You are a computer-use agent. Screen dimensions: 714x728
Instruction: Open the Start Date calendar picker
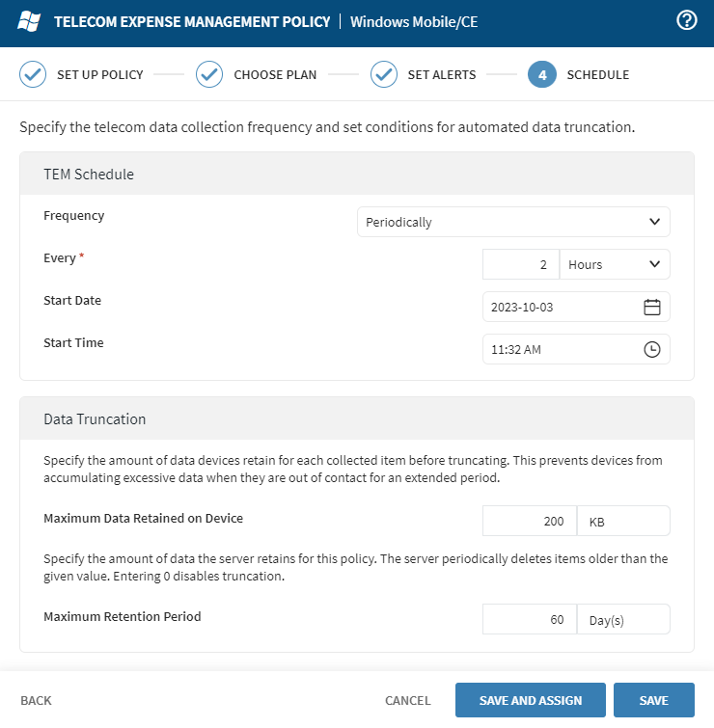point(651,308)
